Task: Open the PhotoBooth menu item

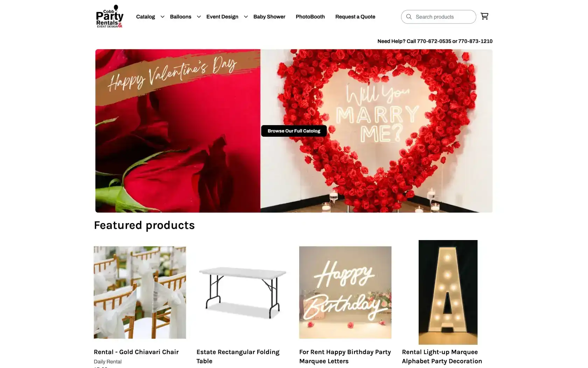Action: tap(310, 17)
